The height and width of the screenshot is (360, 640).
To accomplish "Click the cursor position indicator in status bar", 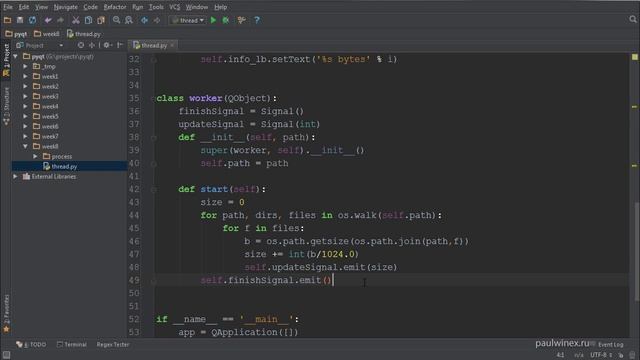I will pyautogui.click(x=560, y=355).
